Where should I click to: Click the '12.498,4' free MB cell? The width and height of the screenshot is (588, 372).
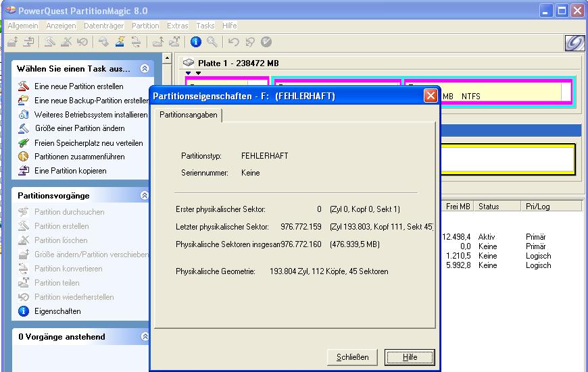456,237
